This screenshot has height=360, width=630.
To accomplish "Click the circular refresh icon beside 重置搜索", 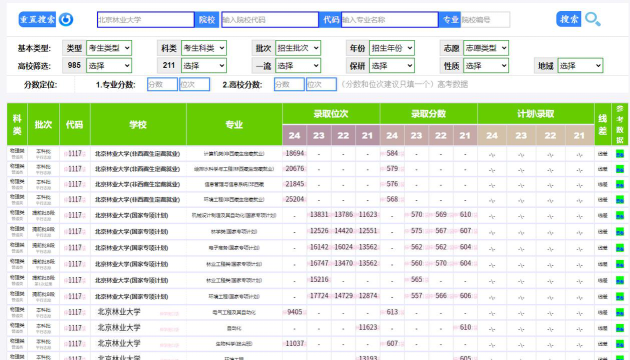I will click(x=66, y=19).
